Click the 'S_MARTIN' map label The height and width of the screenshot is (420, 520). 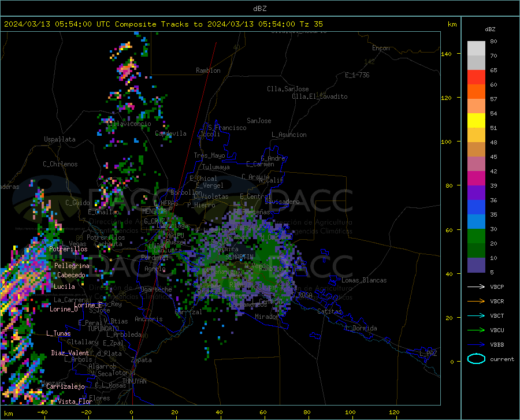click(239, 257)
